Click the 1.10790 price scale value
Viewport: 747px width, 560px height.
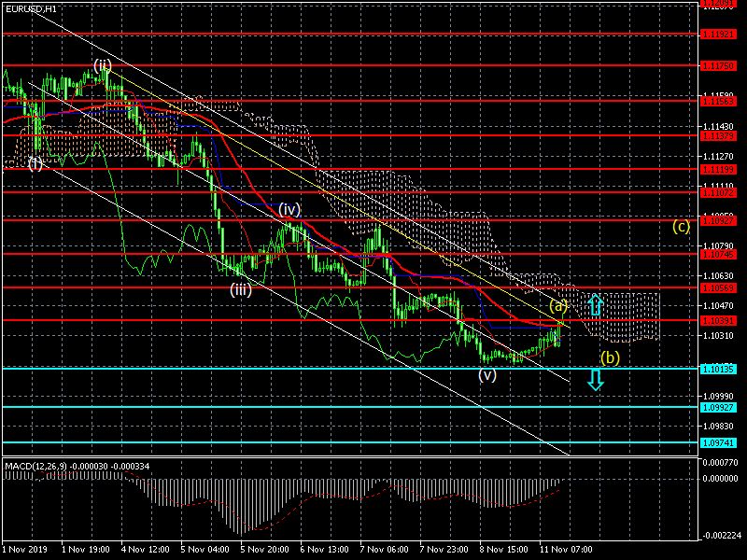tap(718, 246)
